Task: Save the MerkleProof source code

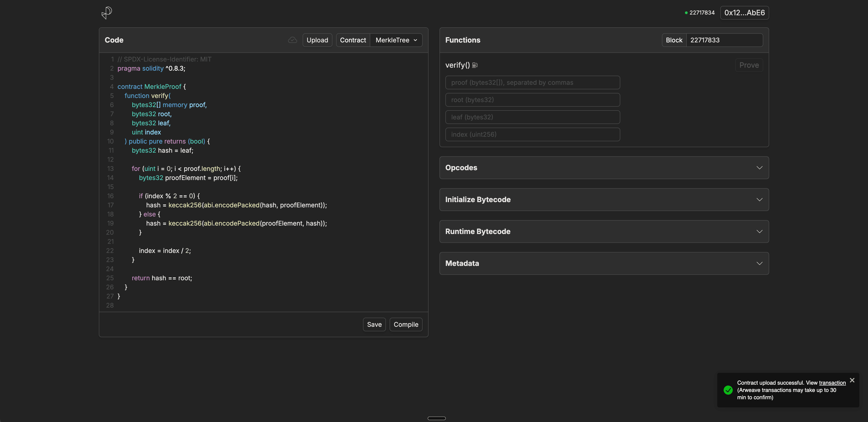Action: point(374,324)
